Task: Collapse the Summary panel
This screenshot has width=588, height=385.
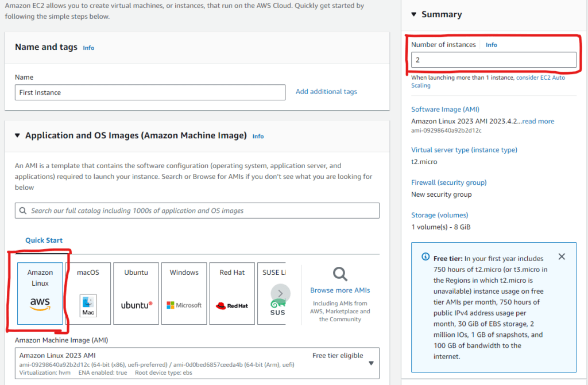Action: pos(413,14)
